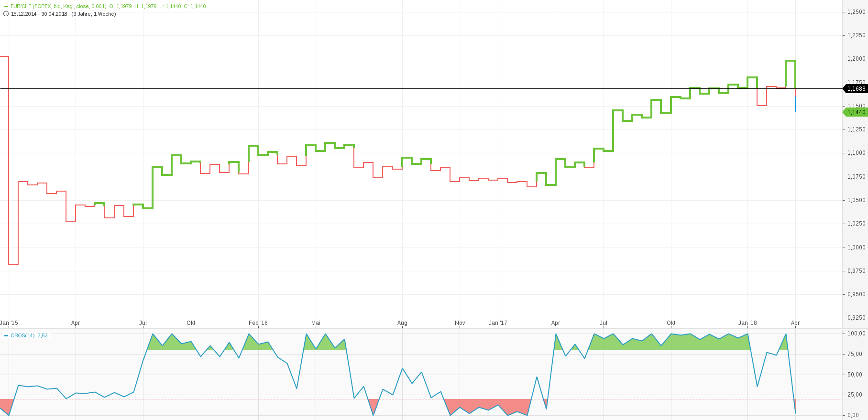Click the '(3 Jahre, 1 Woche)' duration text
868x420 pixels.
94,14
